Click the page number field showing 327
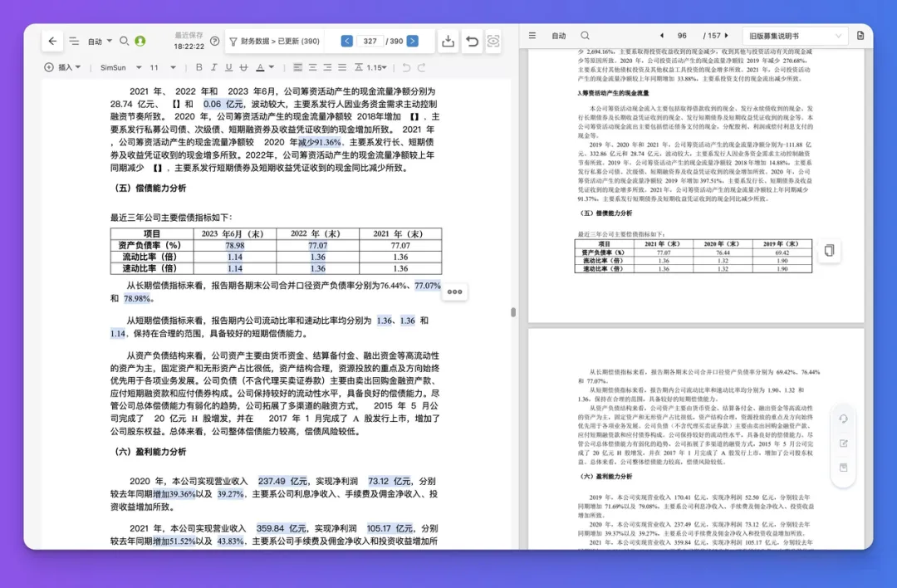 coord(370,42)
